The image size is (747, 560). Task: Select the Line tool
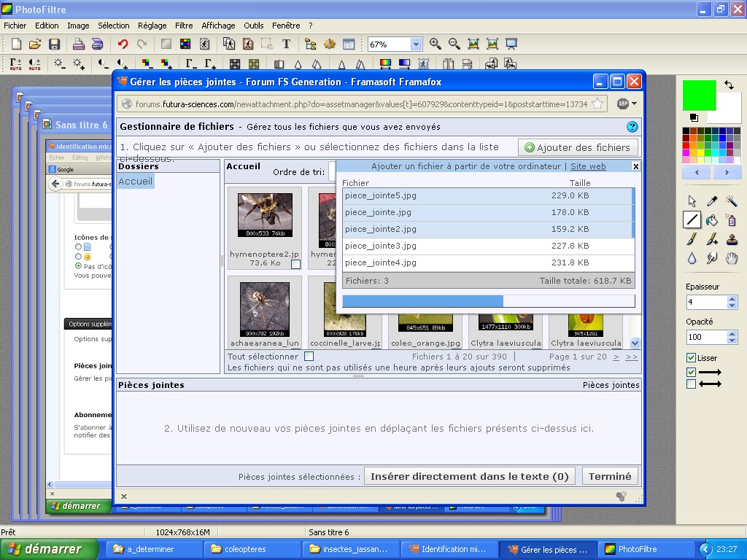(692, 219)
